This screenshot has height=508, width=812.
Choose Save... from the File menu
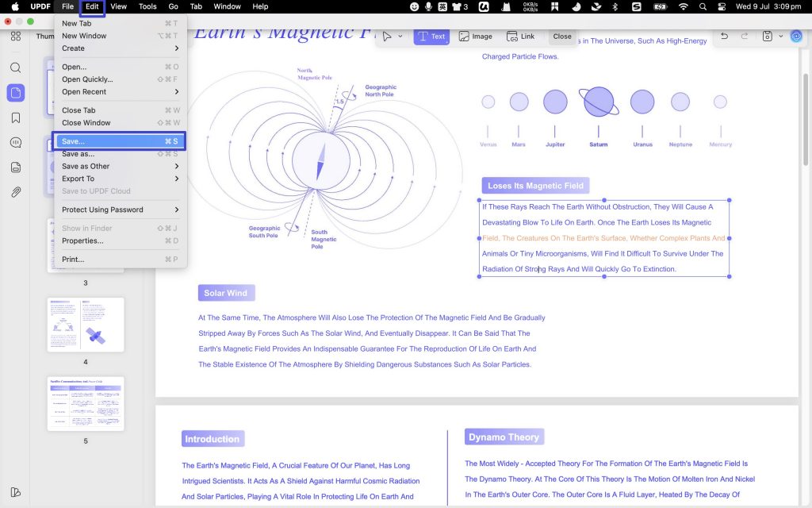pos(119,141)
